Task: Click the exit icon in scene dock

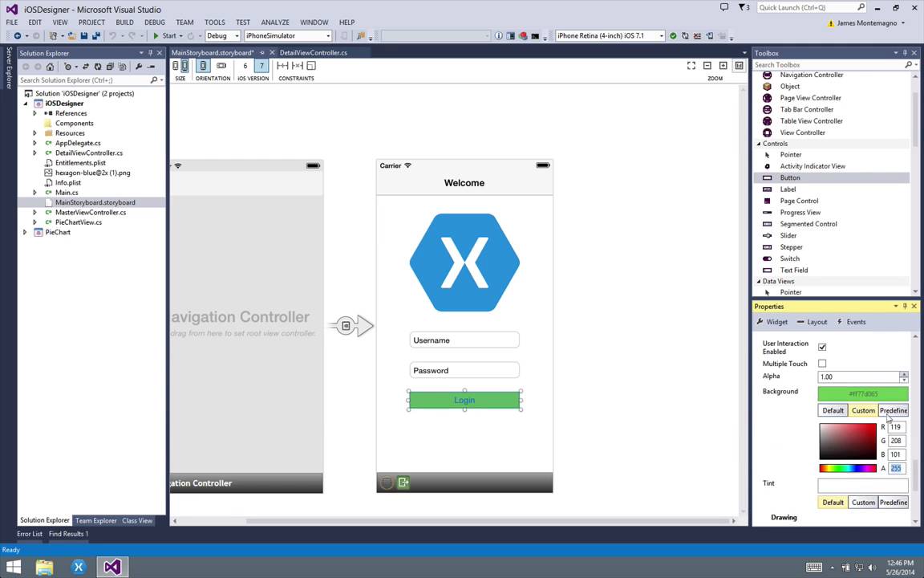Action: click(x=403, y=482)
